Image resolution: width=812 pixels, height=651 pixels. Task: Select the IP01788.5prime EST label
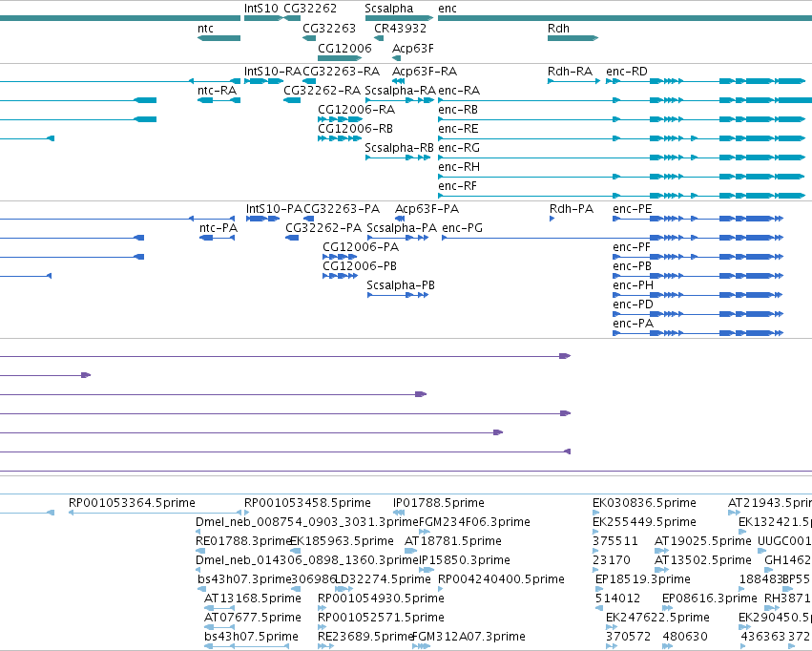439,503
